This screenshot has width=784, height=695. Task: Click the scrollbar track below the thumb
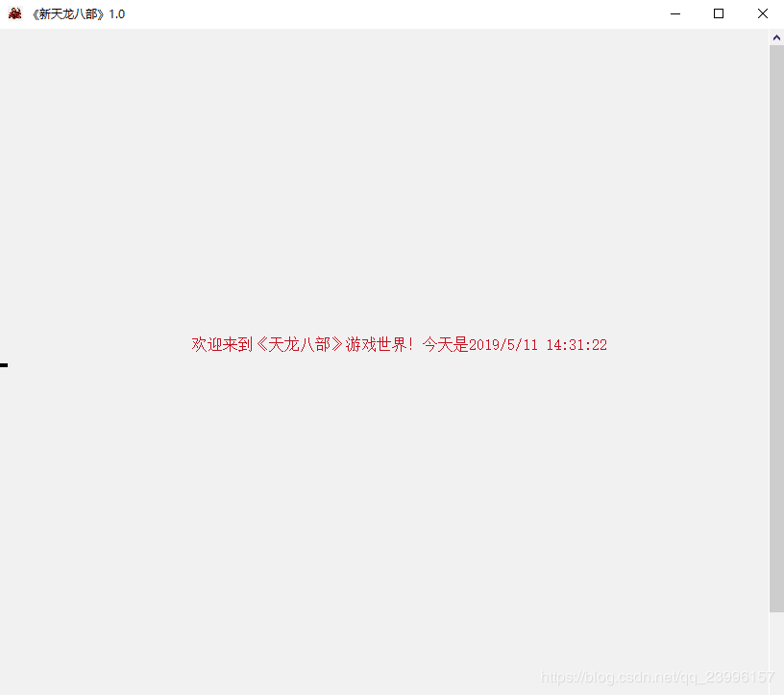click(776, 653)
